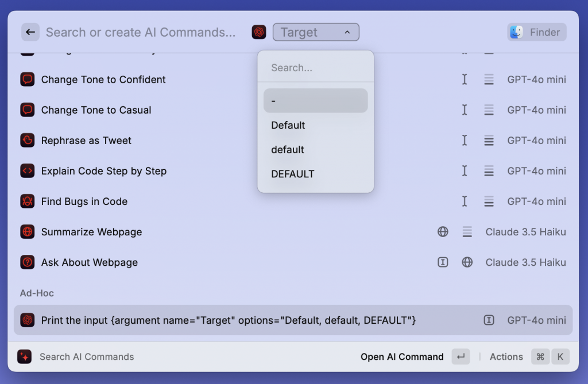This screenshot has height=384, width=588.
Task: Select the dash option in the dropdown
Action: 315,100
